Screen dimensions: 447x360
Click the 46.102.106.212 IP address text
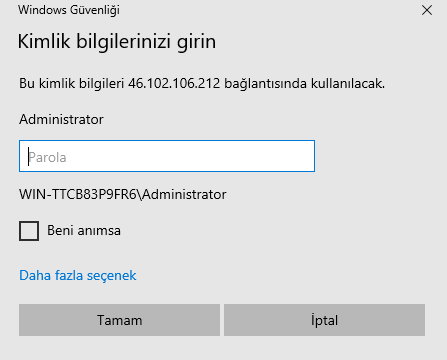point(174,83)
